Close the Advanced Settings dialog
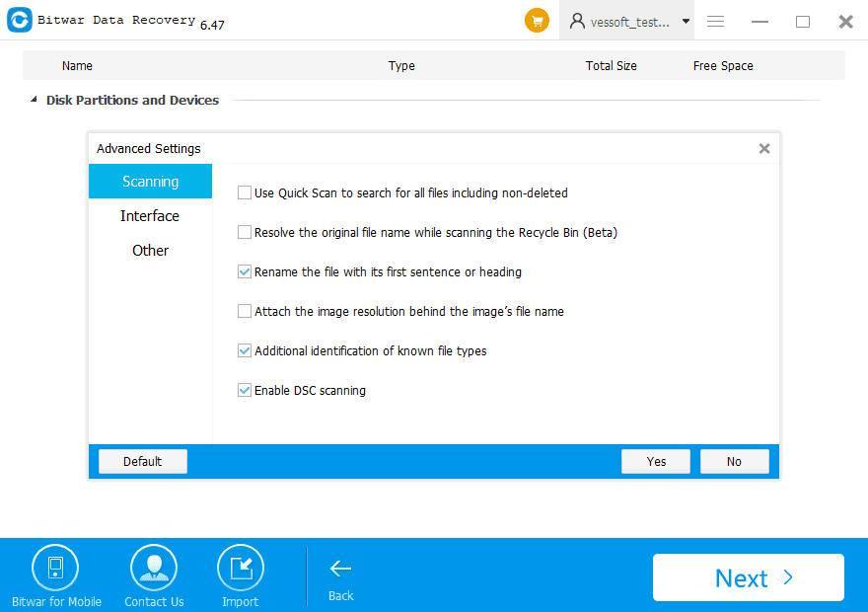This screenshot has width=868, height=612. pos(763,148)
